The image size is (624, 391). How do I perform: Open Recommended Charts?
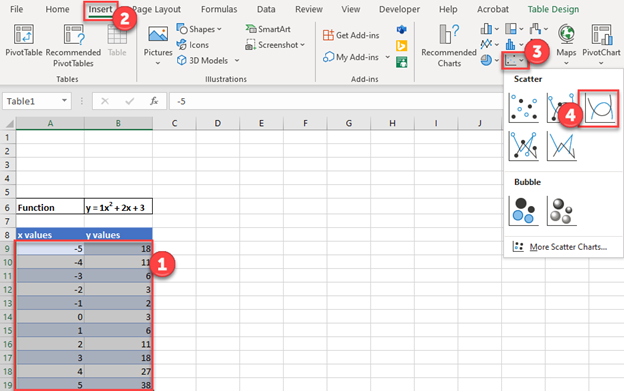point(449,46)
